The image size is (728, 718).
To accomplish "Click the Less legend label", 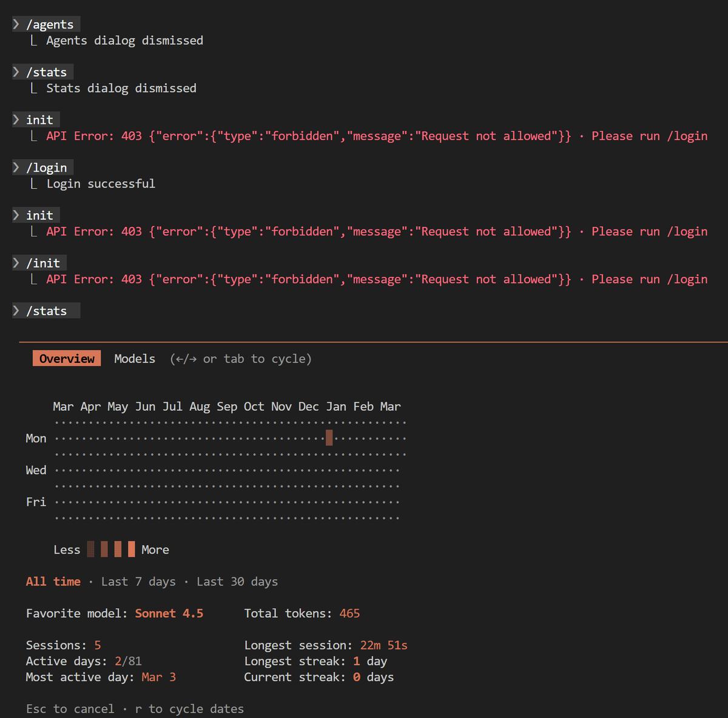I will point(67,550).
